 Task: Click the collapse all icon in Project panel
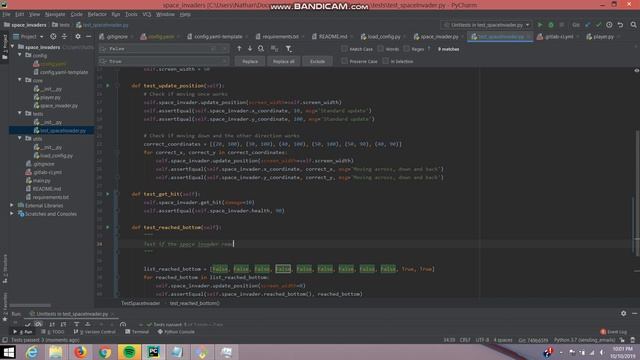pos(64,36)
